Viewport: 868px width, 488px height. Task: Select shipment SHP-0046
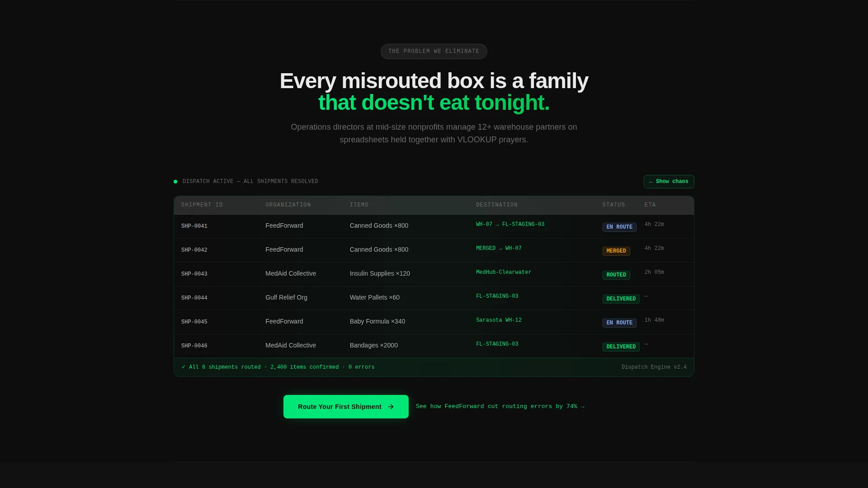(x=194, y=346)
